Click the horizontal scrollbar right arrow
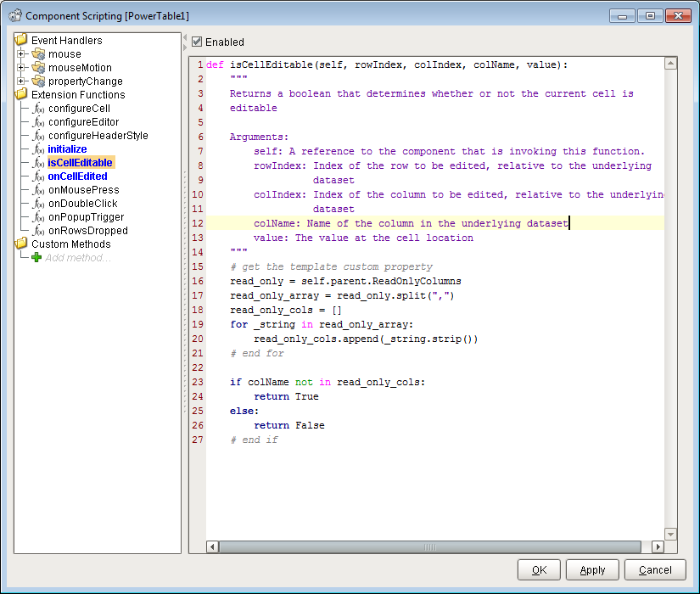The width and height of the screenshot is (700, 594). (658, 546)
